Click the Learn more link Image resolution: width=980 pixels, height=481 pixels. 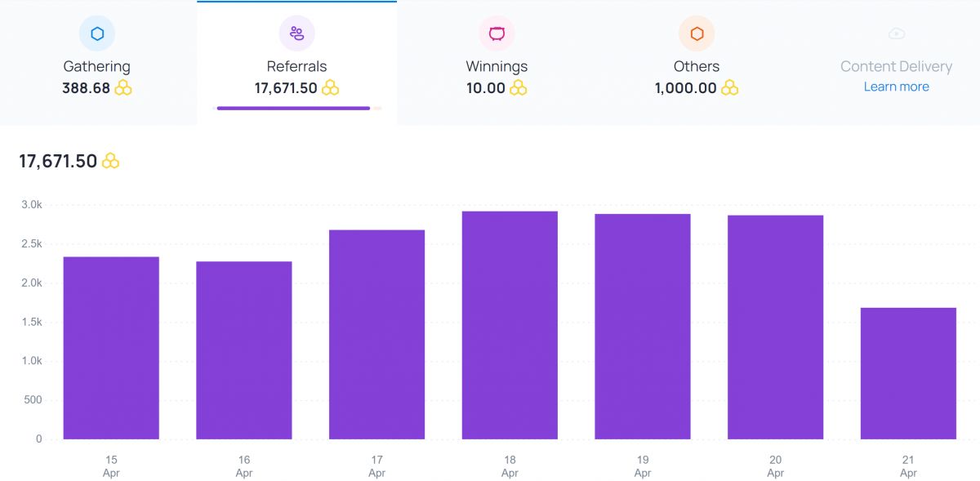pos(896,87)
